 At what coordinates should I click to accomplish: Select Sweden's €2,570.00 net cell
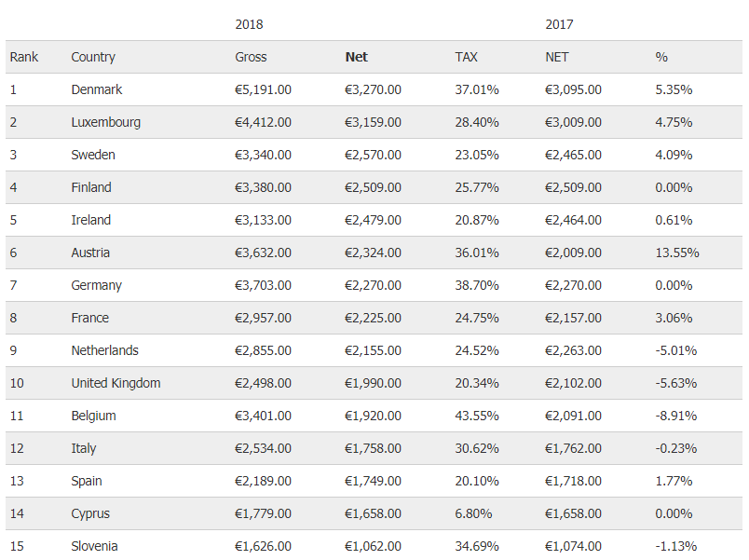[x=373, y=155]
